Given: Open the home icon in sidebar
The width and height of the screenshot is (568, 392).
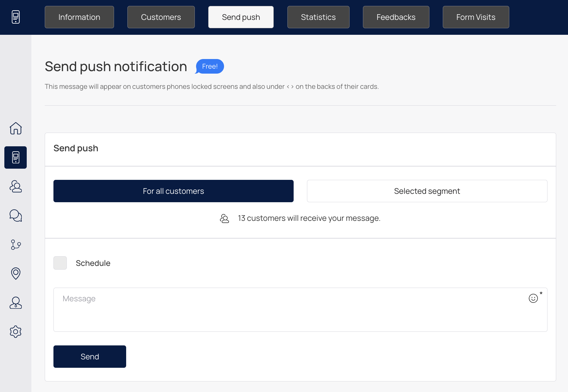Looking at the screenshot, I should 16,128.
